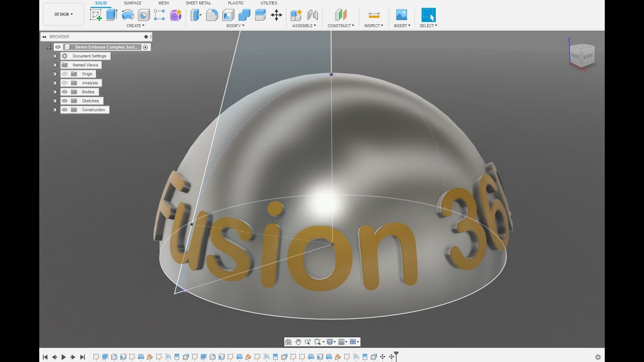644x362 pixels.
Task: Hide the Sketches folder
Action: 64,101
